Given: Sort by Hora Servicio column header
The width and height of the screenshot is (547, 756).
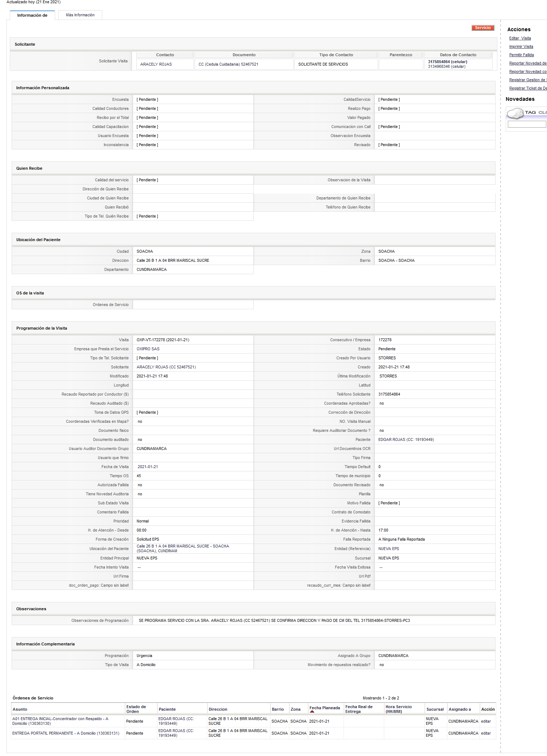Looking at the screenshot, I should pyautogui.click(x=399, y=709).
